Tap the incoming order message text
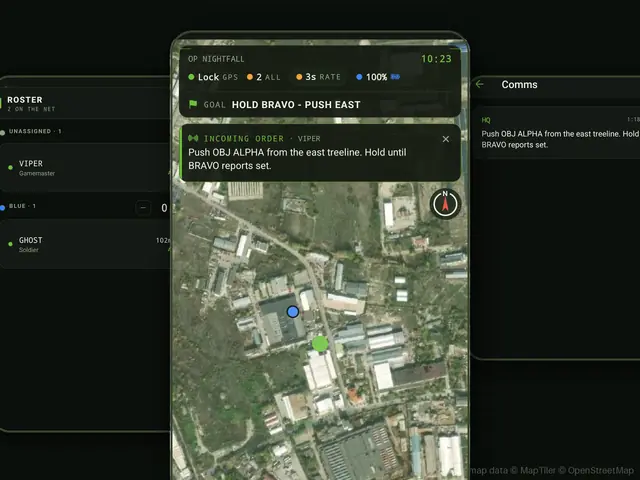Viewport: 640px width, 480px height. [x=297, y=159]
